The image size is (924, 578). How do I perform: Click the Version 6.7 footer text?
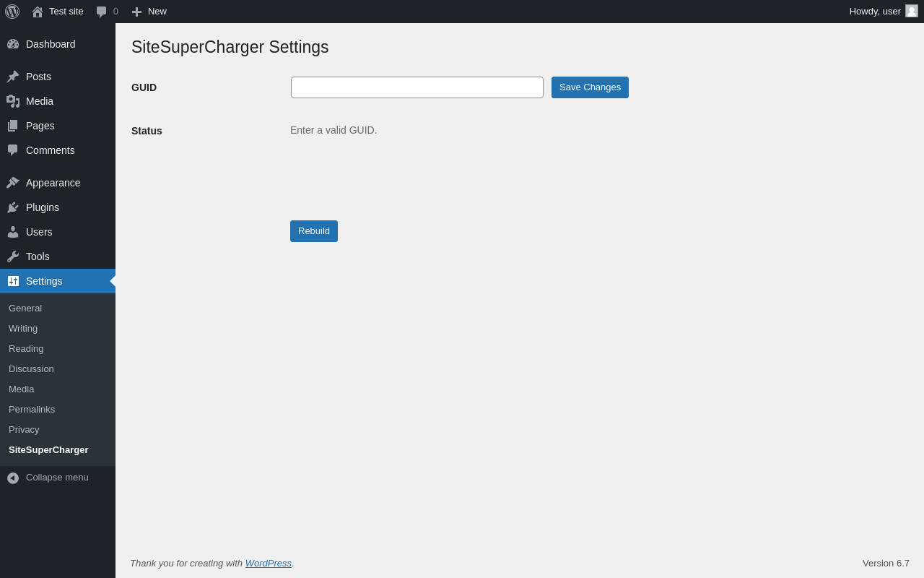click(886, 564)
